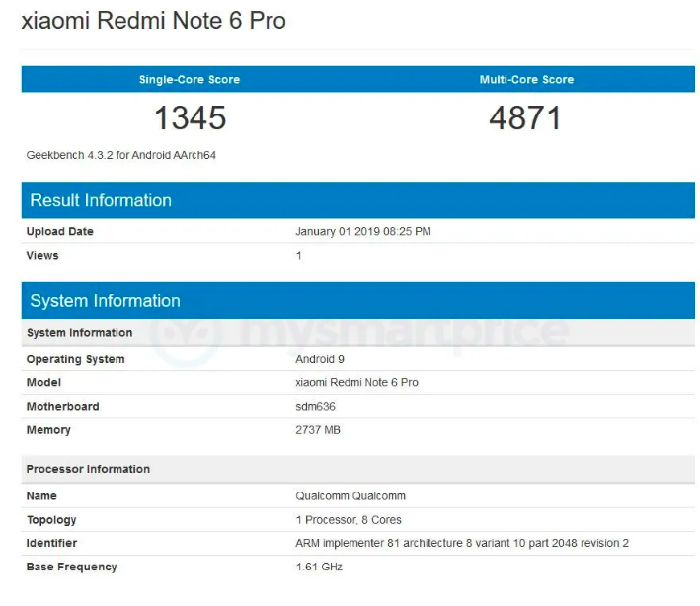Click the Result Information section header
The width and height of the screenshot is (700, 606).
[358, 200]
